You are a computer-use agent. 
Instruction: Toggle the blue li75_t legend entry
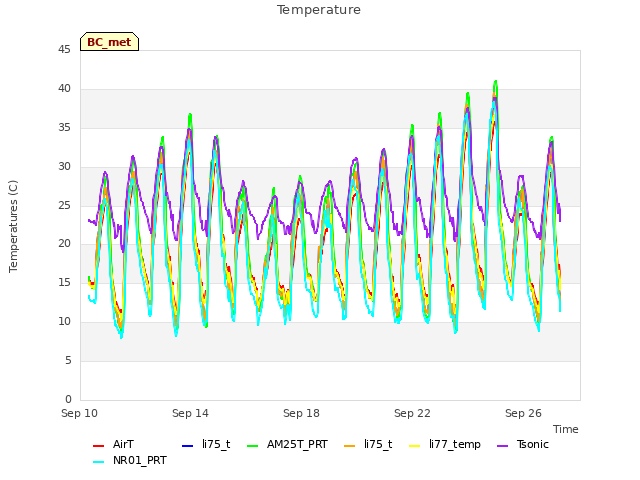pos(206,444)
